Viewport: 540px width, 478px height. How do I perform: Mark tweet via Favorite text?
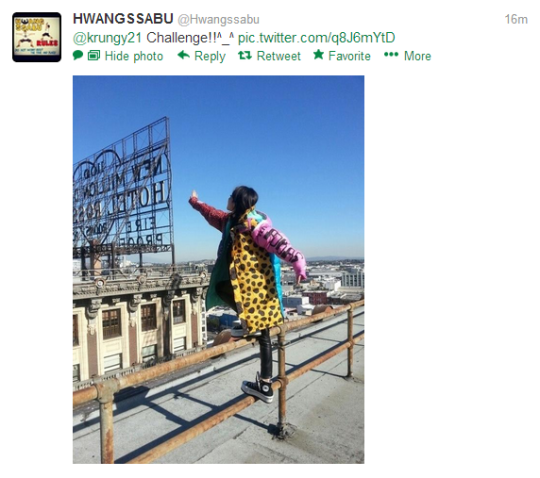point(349,56)
